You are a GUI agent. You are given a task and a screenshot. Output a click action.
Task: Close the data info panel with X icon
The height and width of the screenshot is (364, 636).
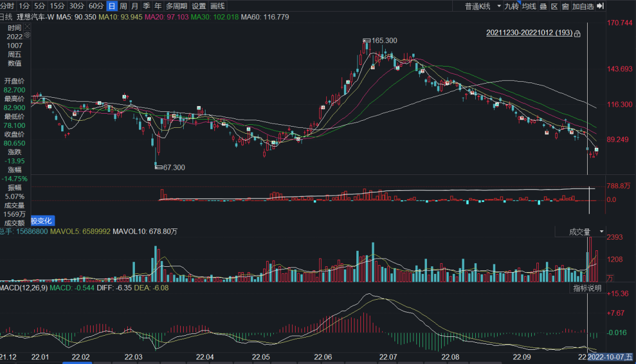click(x=27, y=27)
